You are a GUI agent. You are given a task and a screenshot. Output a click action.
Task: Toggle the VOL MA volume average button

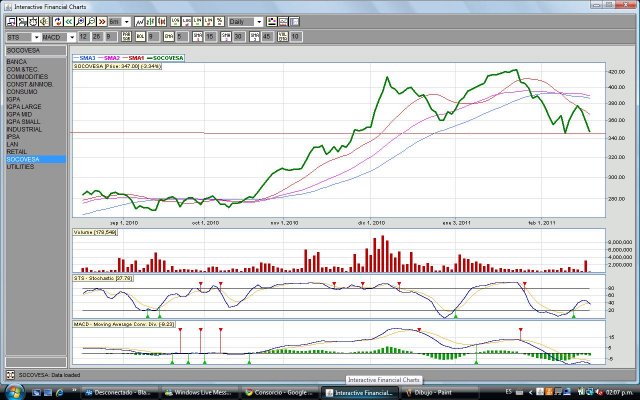281,36
